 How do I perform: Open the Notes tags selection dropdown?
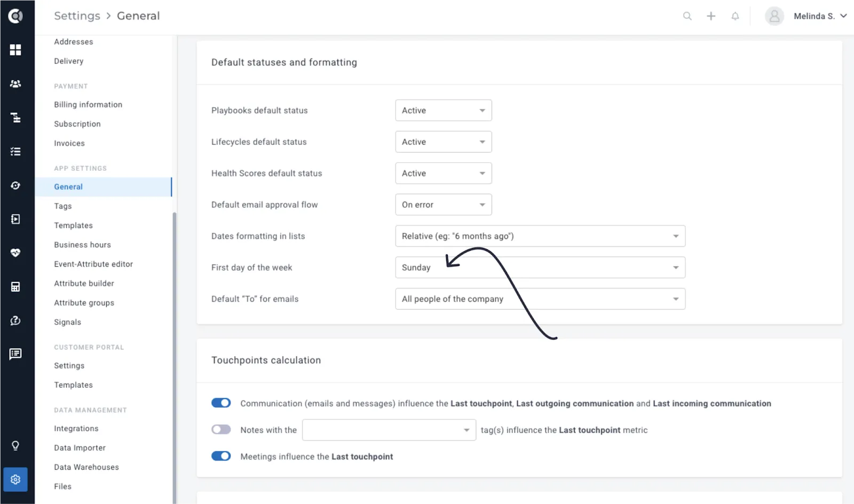tap(389, 430)
